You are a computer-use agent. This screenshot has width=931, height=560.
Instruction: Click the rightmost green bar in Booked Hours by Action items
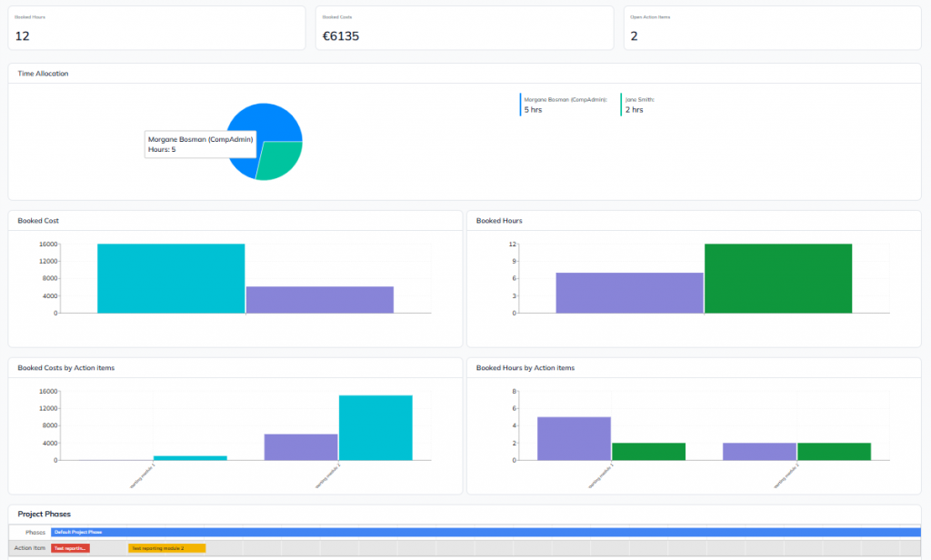[x=835, y=451]
